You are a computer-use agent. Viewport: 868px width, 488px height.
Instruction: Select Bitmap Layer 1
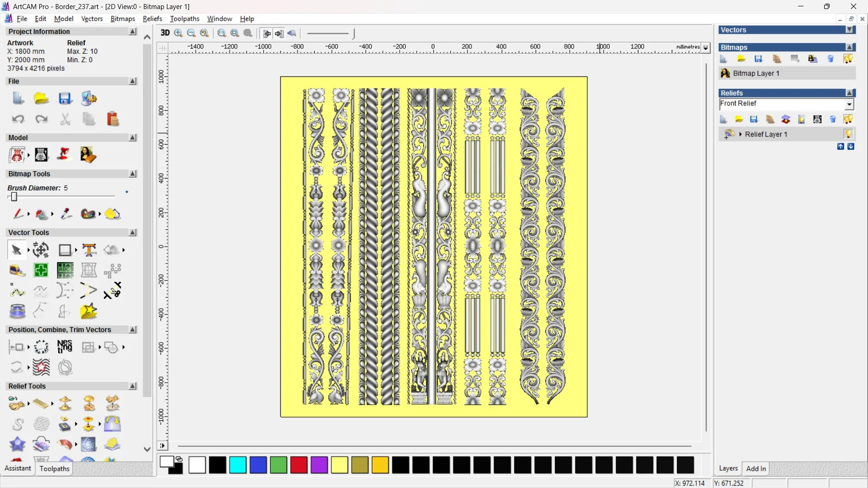click(x=756, y=73)
